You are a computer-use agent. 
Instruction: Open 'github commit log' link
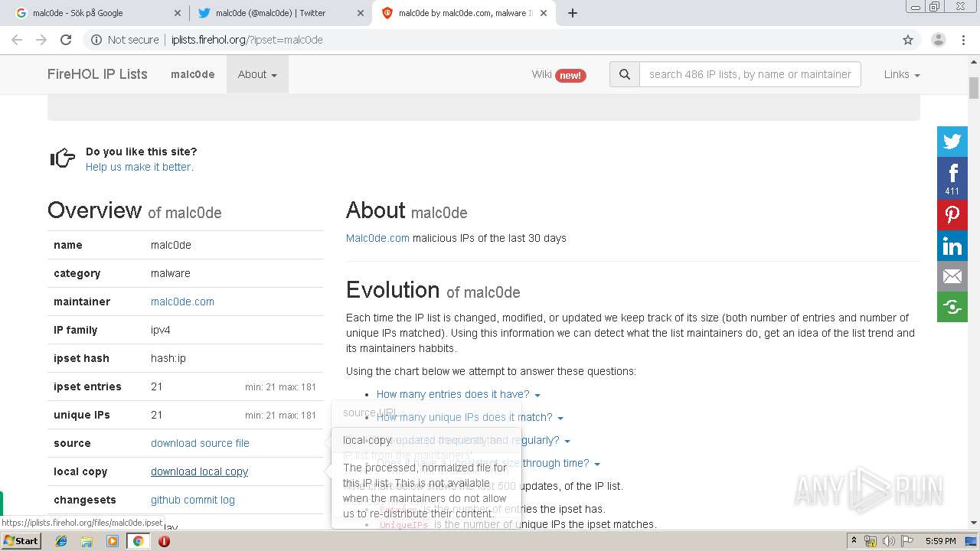click(x=193, y=500)
